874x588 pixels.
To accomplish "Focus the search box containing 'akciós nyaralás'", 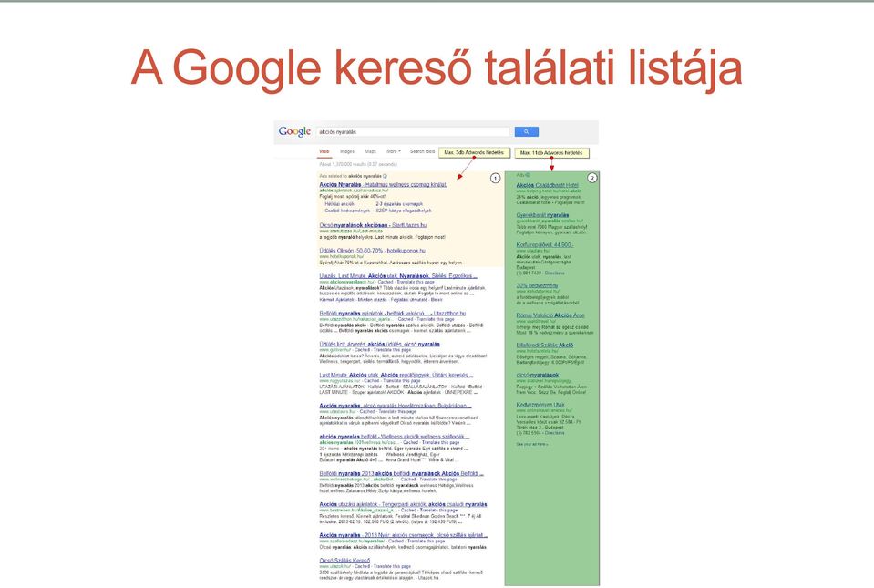I will pyautogui.click(x=413, y=131).
